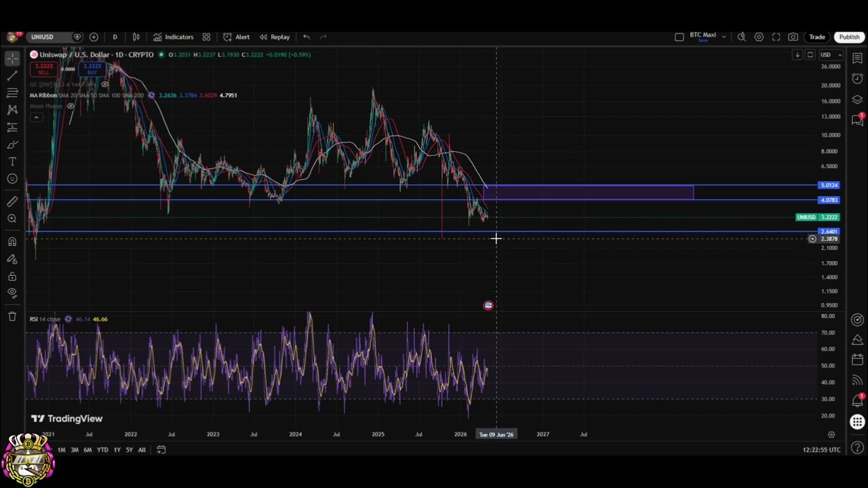Open the compare or add symbol button
Viewport: 868px width, 488px height.
click(94, 37)
